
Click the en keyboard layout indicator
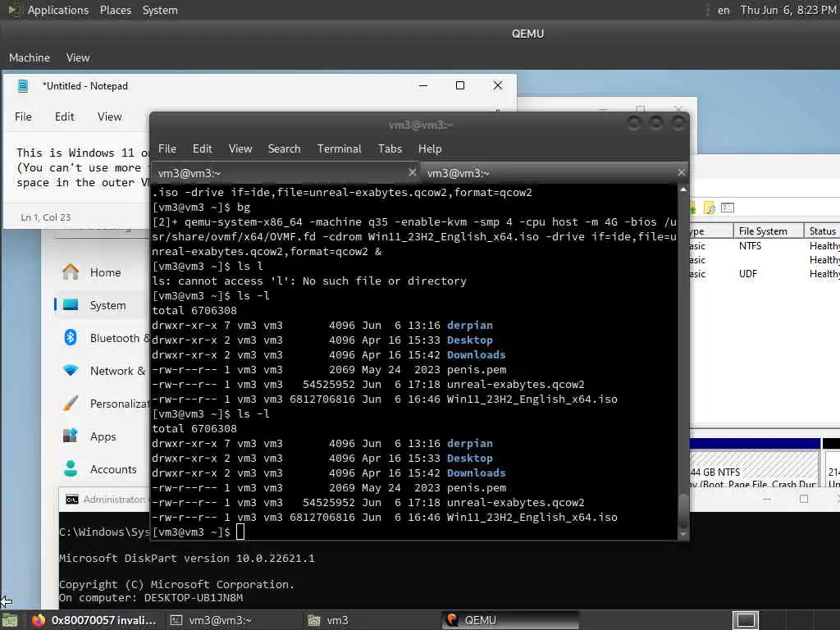click(x=724, y=10)
